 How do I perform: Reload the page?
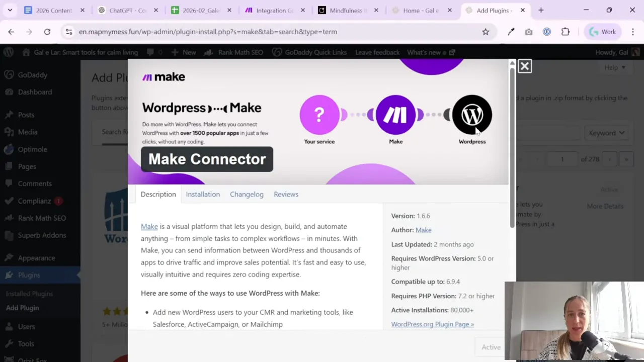click(x=47, y=32)
